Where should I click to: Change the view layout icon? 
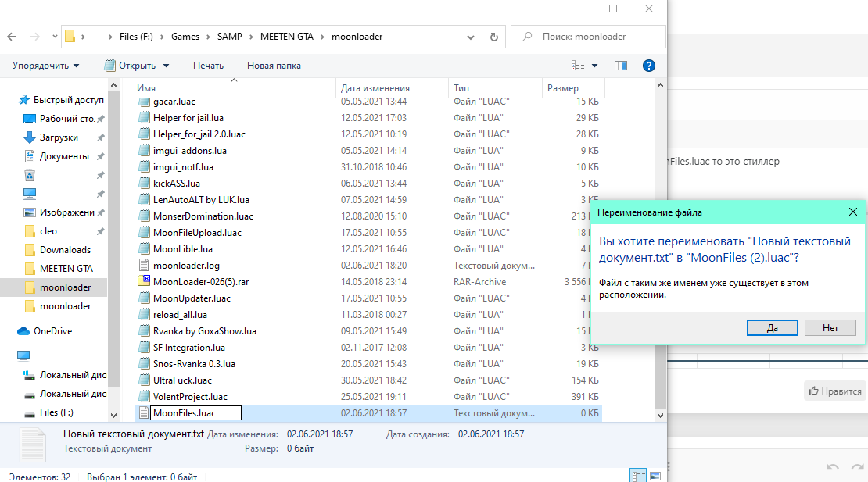[578, 65]
